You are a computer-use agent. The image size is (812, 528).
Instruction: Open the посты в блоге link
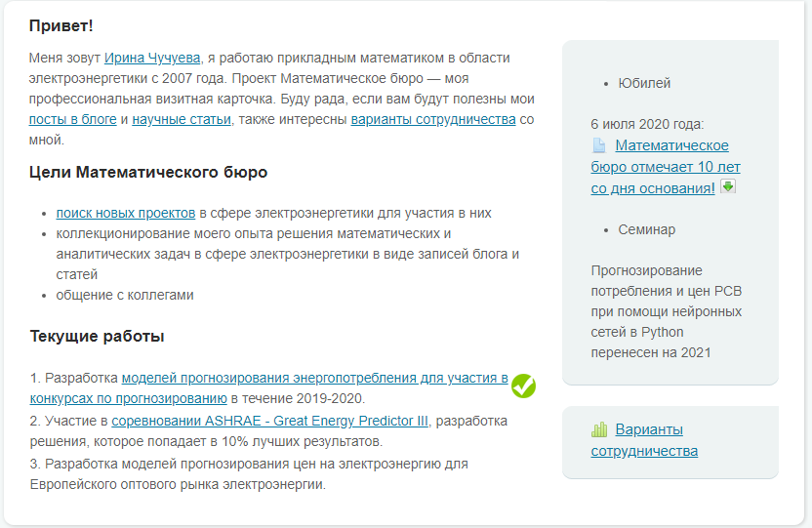72,119
